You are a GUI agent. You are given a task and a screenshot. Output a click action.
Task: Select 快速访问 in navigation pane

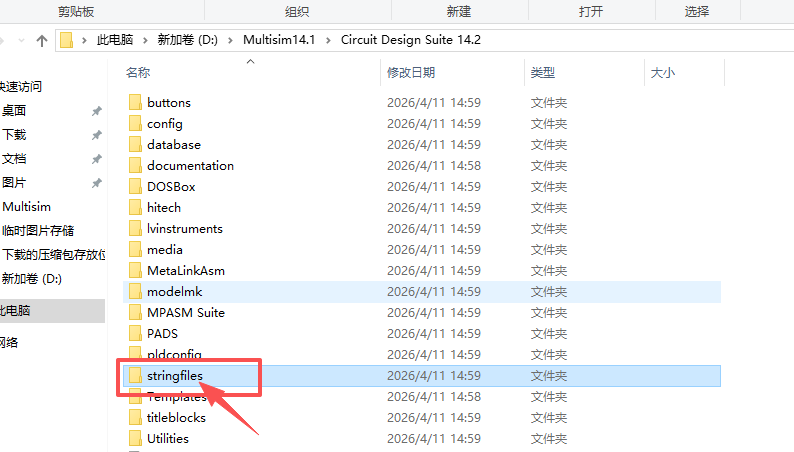[x=21, y=87]
